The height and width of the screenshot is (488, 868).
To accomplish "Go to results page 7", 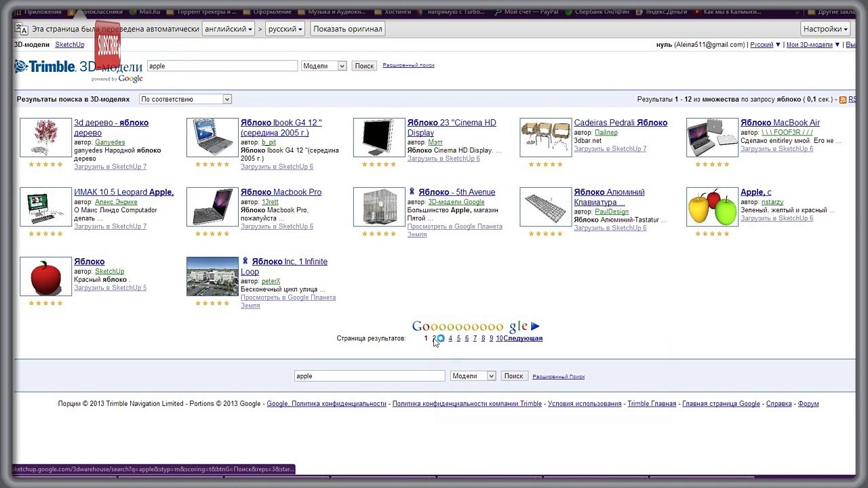I will (x=475, y=338).
